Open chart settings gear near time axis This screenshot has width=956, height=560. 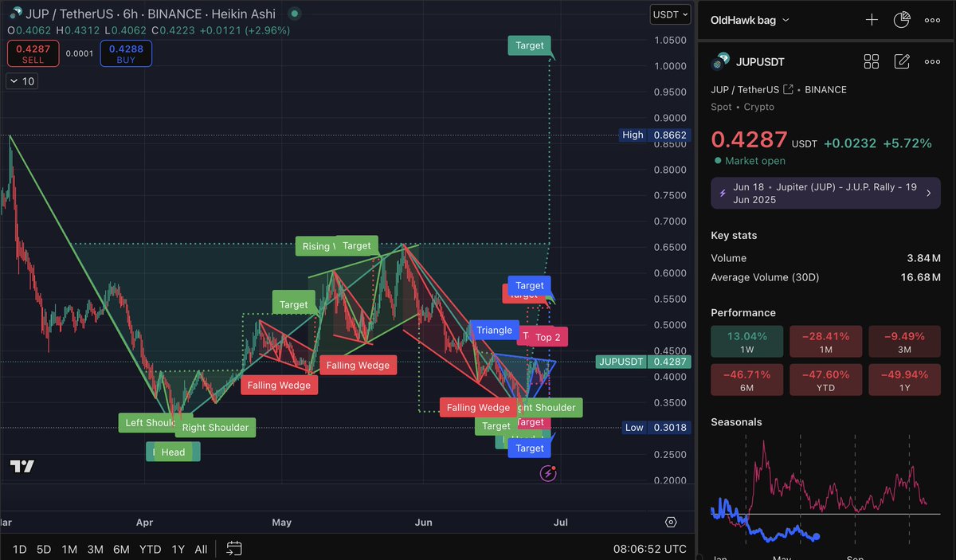point(671,523)
